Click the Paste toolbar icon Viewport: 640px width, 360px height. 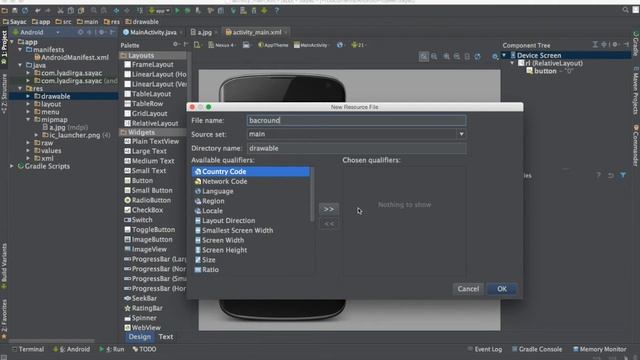tap(81, 11)
